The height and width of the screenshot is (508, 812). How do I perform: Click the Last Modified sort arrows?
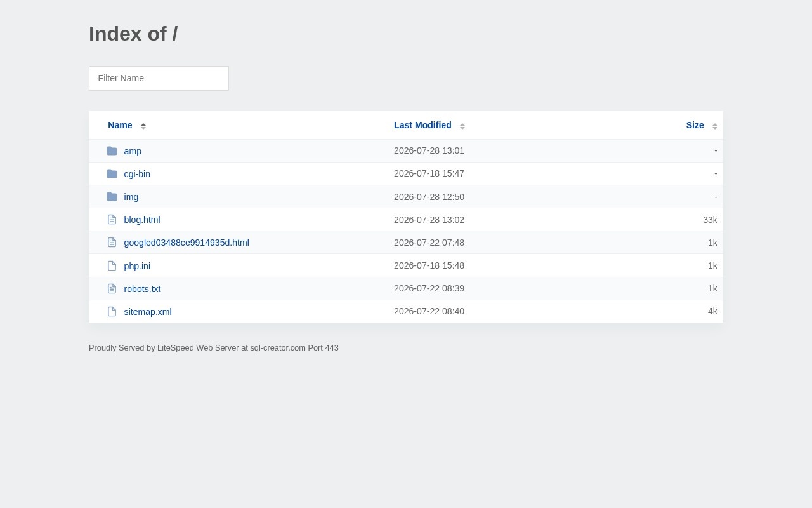point(462,126)
